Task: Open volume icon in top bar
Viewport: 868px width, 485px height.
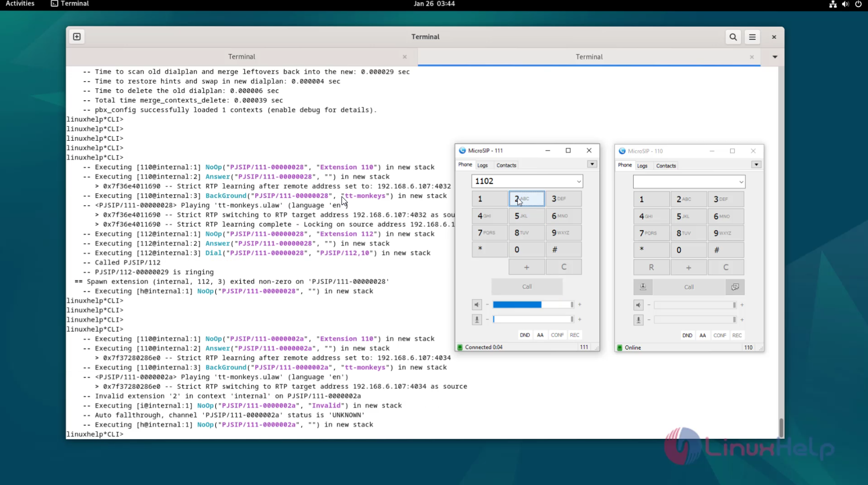Action: point(845,4)
